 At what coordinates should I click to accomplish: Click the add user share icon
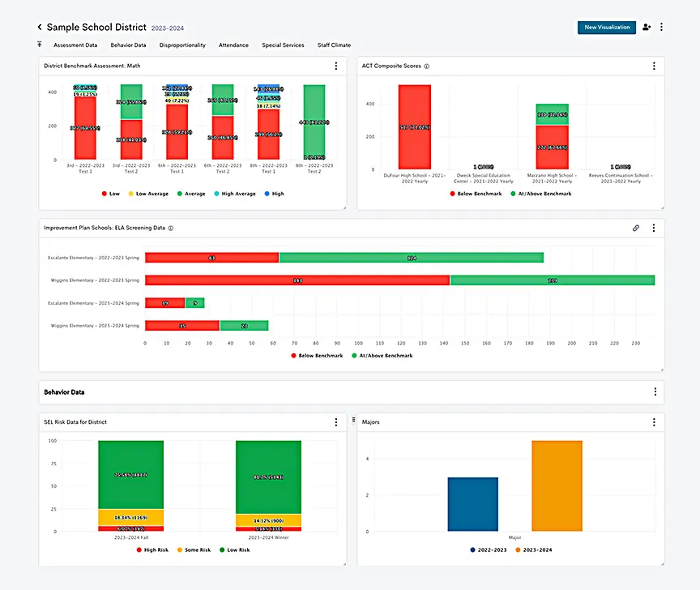pos(647,28)
